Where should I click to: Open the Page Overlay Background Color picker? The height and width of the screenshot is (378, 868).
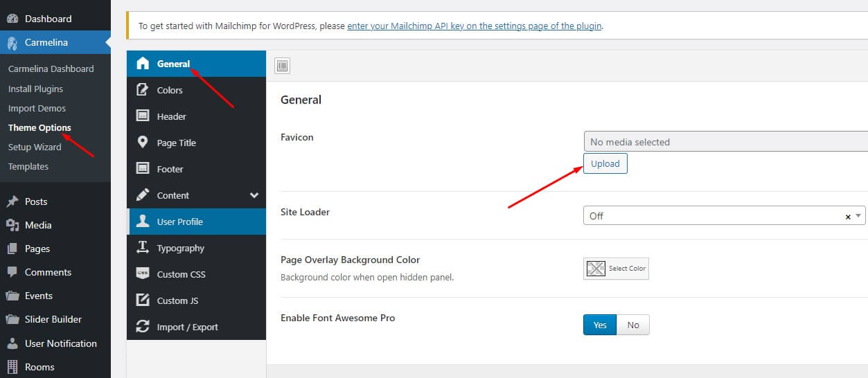click(616, 269)
